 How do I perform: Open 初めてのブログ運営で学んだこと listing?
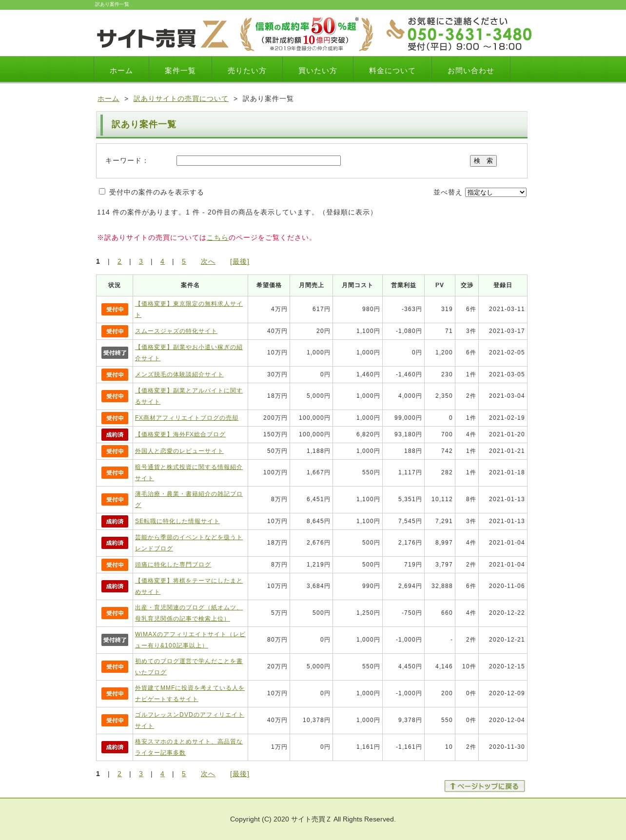coord(189,667)
